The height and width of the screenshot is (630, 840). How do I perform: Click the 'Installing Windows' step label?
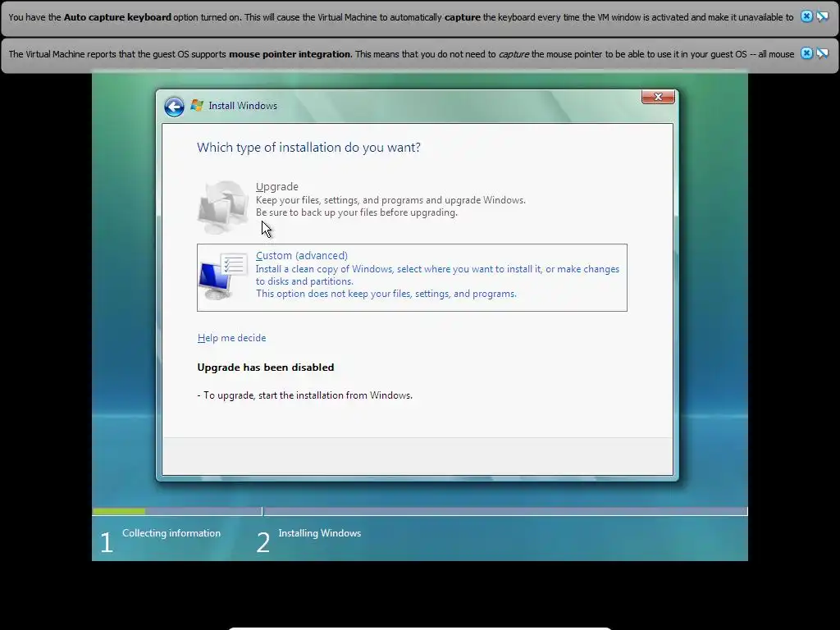point(320,533)
